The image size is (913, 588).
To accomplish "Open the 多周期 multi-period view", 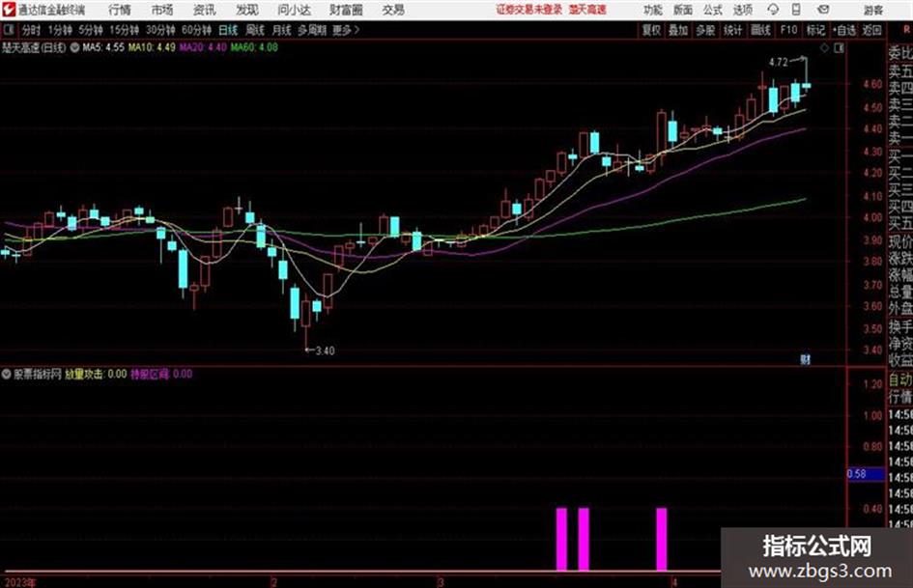I will point(311,30).
